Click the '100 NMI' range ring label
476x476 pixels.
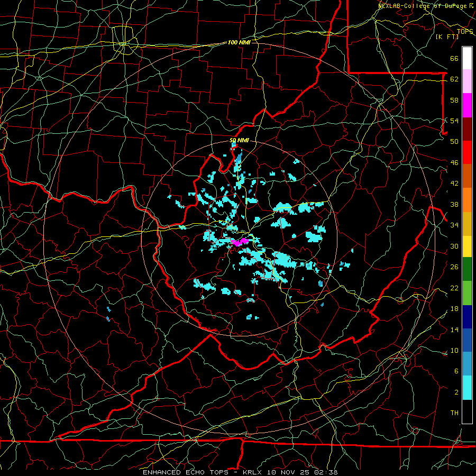[x=239, y=42]
